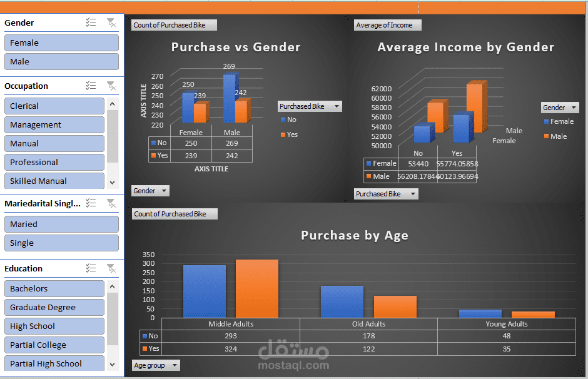Select Clerical occupation filter
588x379 pixels.
[54, 106]
